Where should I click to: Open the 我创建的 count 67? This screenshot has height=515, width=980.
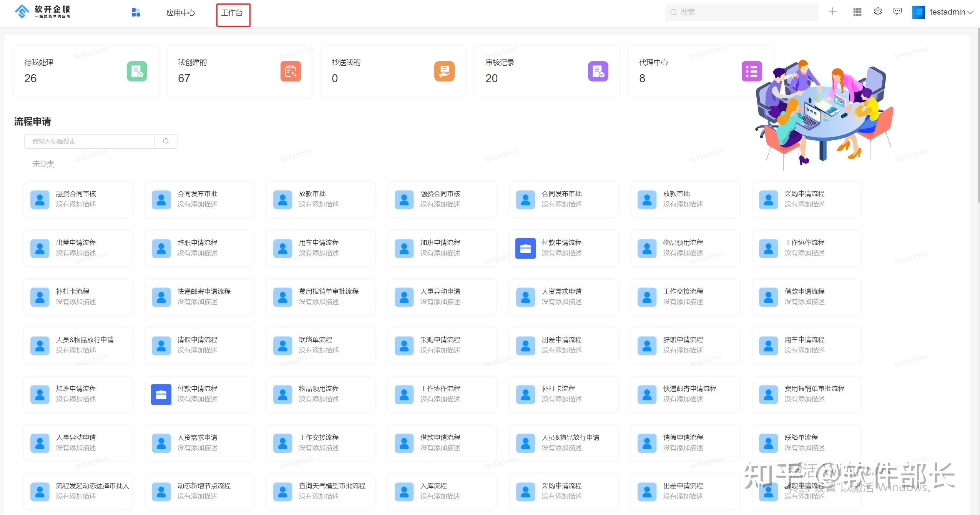(x=184, y=78)
